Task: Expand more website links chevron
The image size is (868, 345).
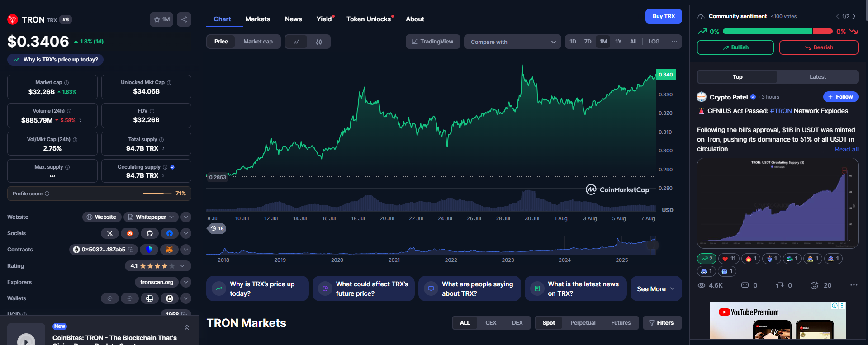Action: click(x=186, y=217)
